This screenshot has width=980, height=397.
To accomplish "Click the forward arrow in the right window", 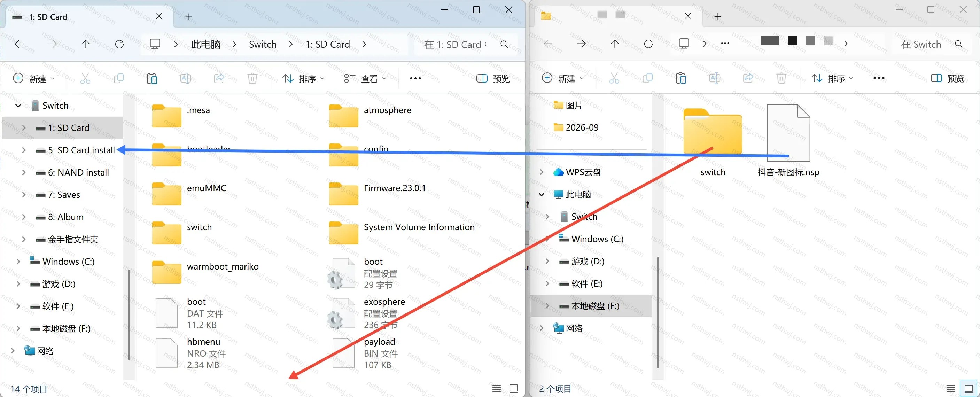I will coord(581,44).
